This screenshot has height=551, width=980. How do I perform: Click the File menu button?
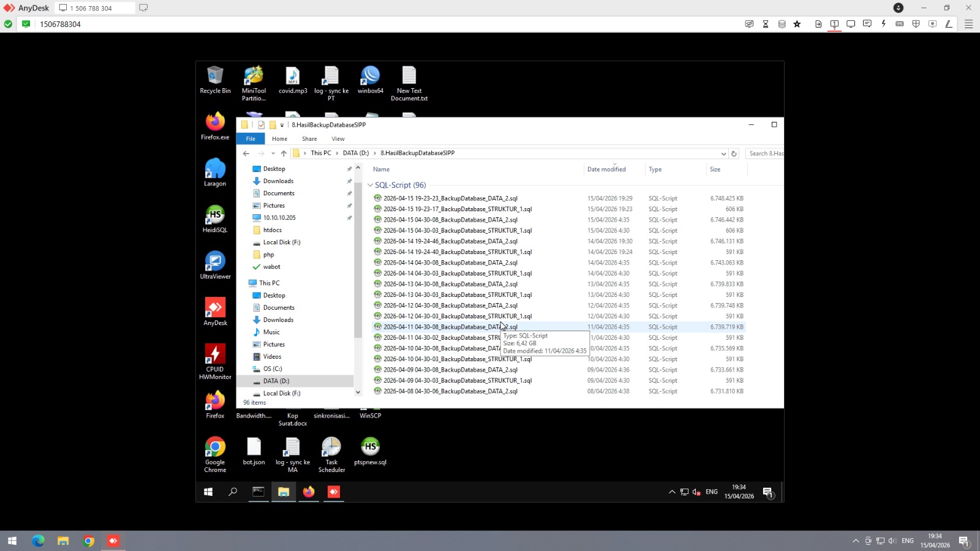pyautogui.click(x=251, y=139)
